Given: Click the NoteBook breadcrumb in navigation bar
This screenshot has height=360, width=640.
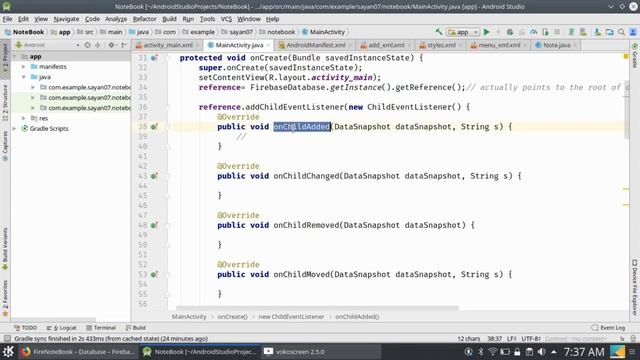Looking at the screenshot, I should [x=24, y=32].
